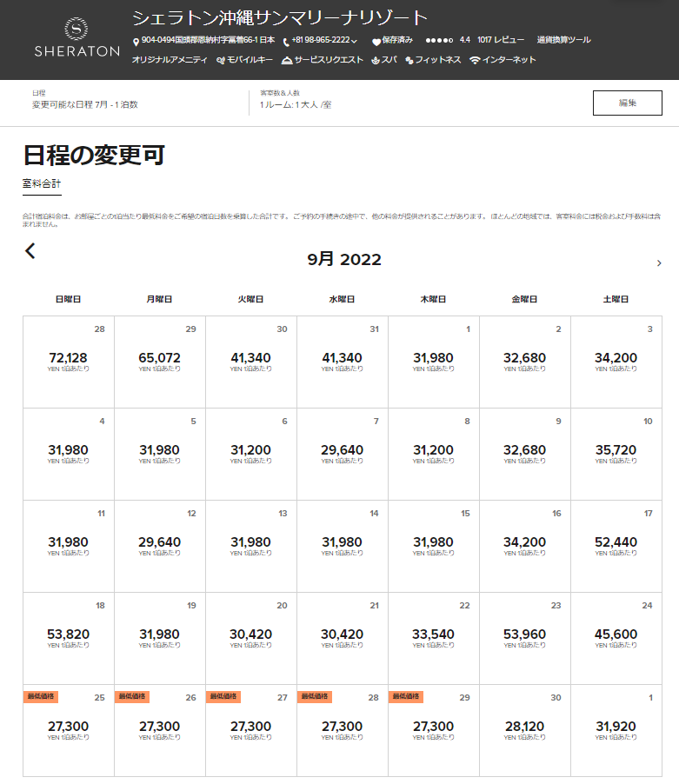Select September 25 lowest-price date cell
The image size is (679, 784).
pos(68,730)
